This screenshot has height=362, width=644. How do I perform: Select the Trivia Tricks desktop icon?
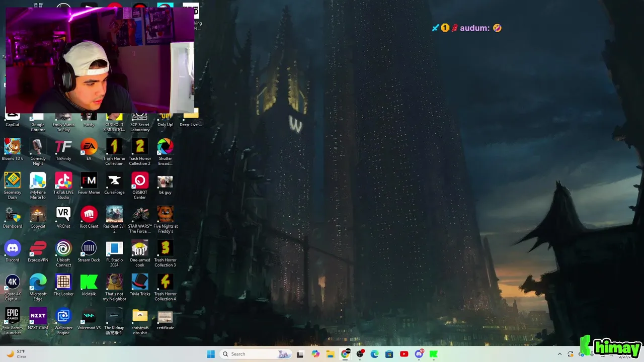[x=140, y=282]
